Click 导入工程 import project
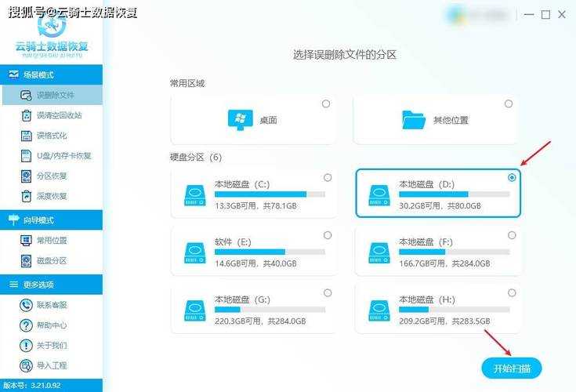This screenshot has height=392, width=576. click(51, 365)
